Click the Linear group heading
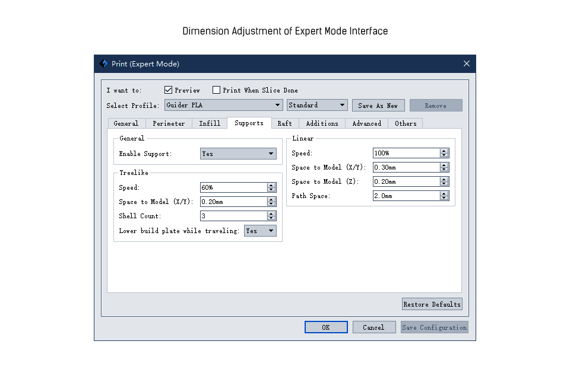This screenshot has height=392, width=570. point(303,138)
